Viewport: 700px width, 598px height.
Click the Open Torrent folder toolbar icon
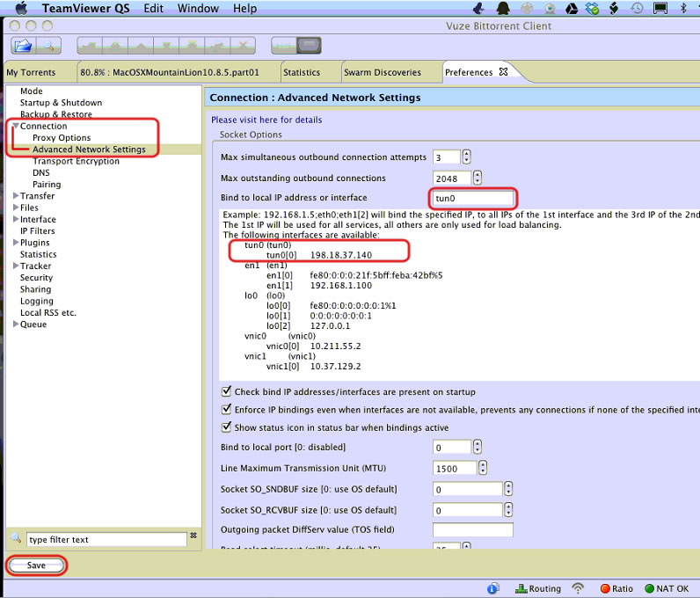[23, 46]
